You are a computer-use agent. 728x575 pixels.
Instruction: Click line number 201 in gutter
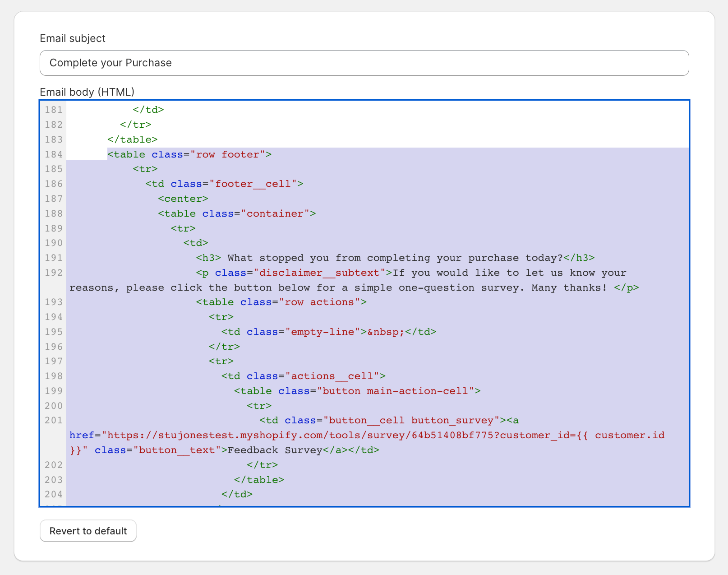tap(54, 420)
